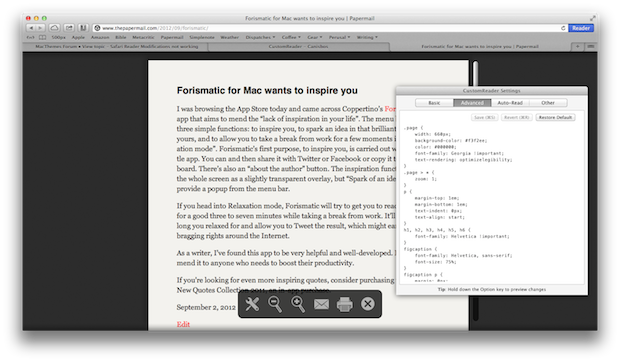
Task: Click the Reader view scrollbar thumb
Action: (x=475, y=73)
